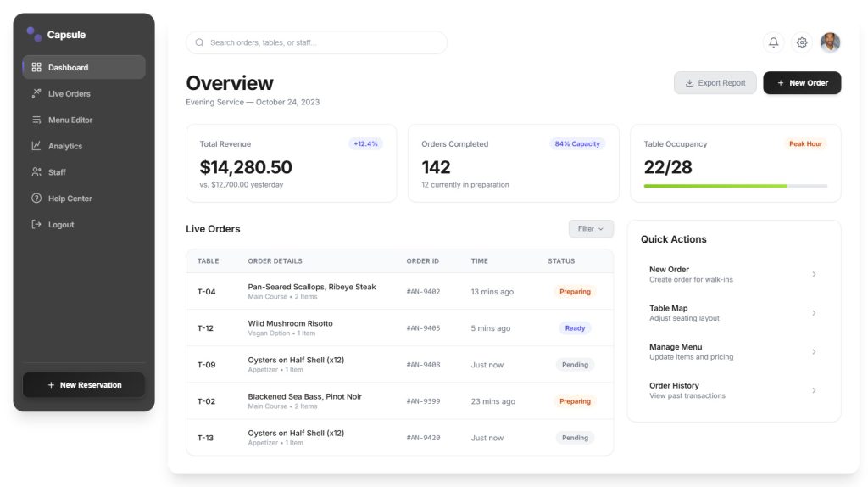Open New Order quick action

click(x=734, y=274)
